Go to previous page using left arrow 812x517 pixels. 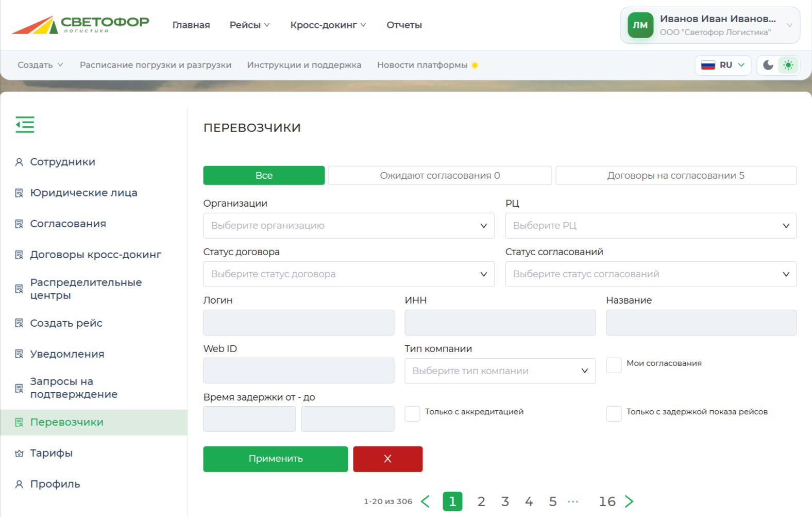[426, 501]
